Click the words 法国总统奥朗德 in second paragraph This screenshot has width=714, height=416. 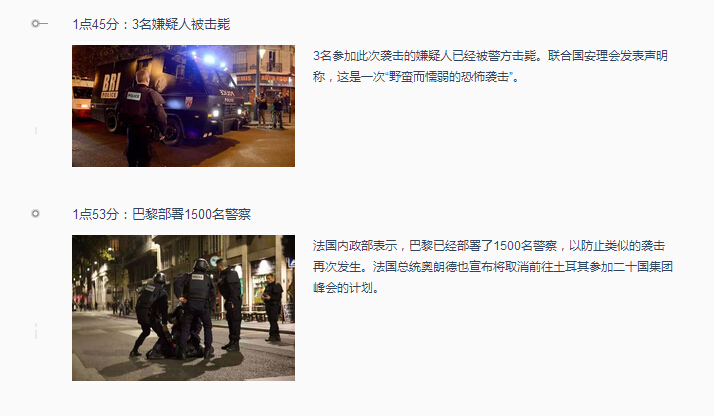(x=415, y=267)
